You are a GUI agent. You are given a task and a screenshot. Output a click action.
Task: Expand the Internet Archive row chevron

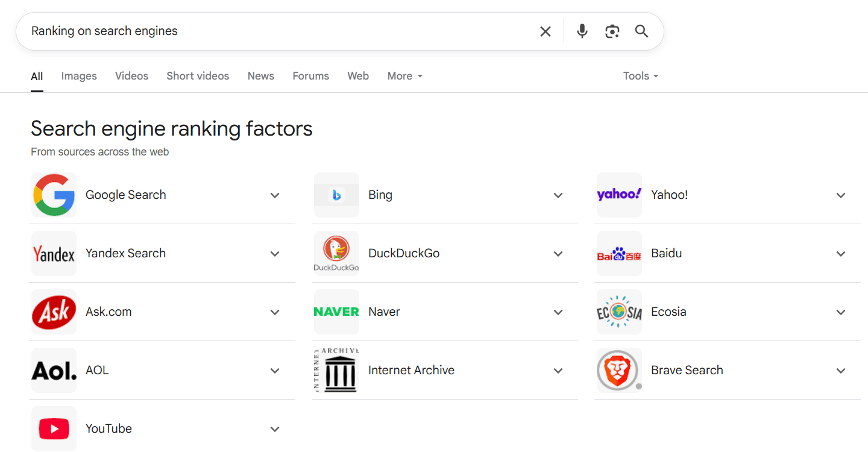pyautogui.click(x=558, y=371)
